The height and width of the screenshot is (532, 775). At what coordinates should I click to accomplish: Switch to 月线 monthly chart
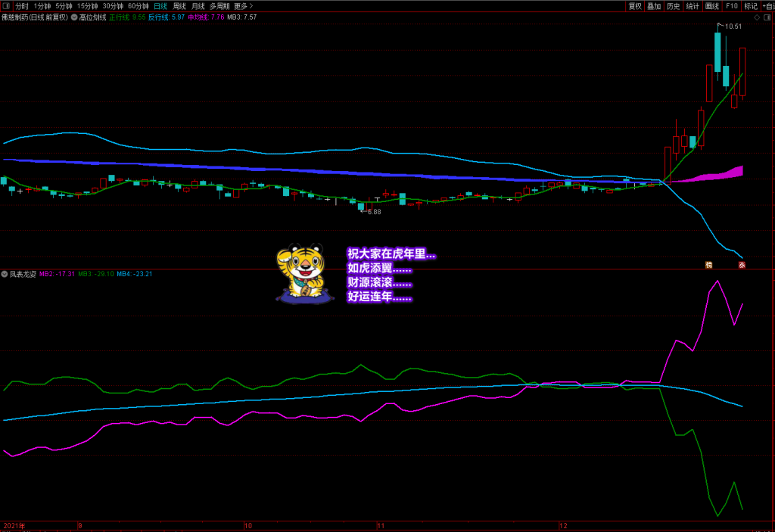tap(198, 6)
